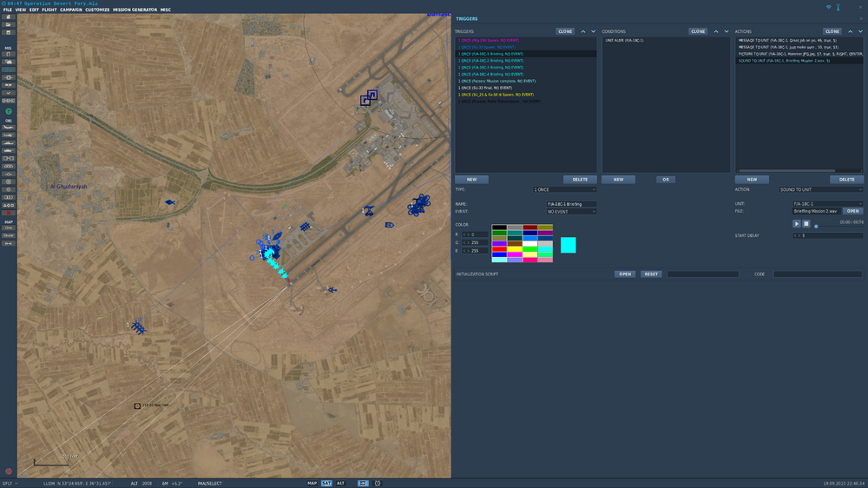
Task: Click the red exit icon at bottom-left
Action: coord(9,472)
